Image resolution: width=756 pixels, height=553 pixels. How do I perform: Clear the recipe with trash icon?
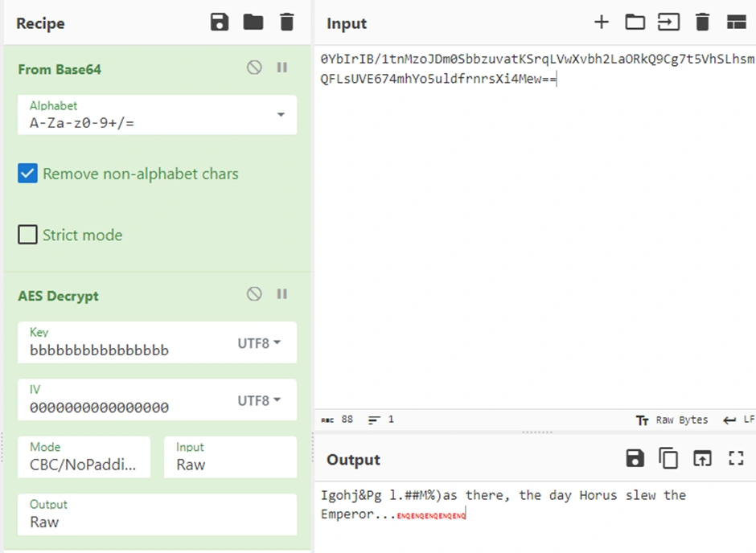click(287, 23)
